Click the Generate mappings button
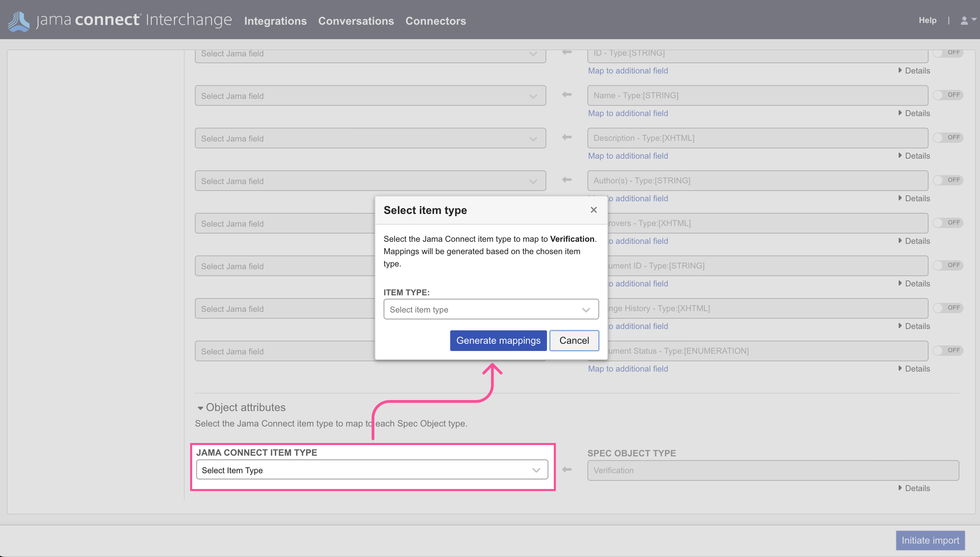Image resolution: width=980 pixels, height=557 pixels. (498, 340)
